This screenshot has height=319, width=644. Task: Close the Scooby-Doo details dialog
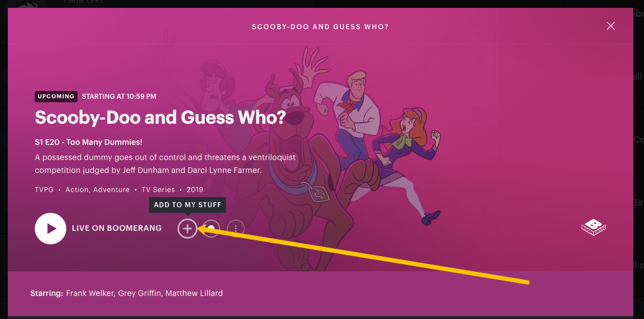611,26
